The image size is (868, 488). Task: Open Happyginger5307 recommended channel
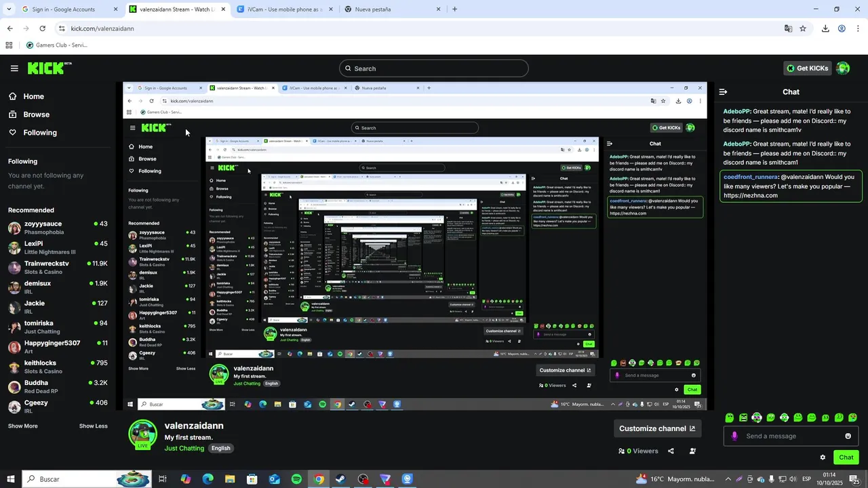point(57,347)
